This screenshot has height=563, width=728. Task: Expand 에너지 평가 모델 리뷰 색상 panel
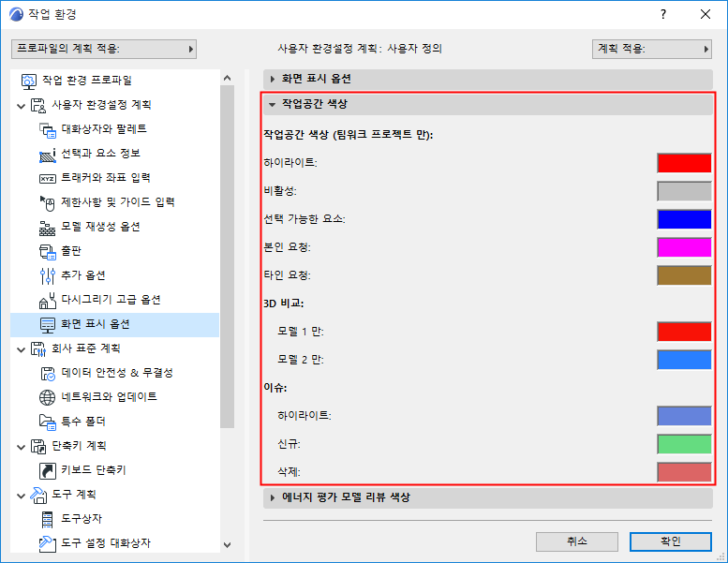click(488, 498)
